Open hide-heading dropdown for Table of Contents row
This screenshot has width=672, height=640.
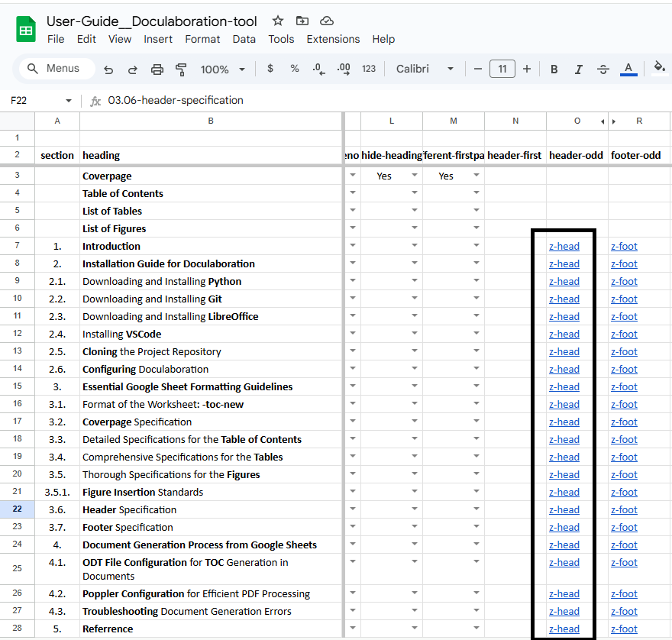click(415, 192)
